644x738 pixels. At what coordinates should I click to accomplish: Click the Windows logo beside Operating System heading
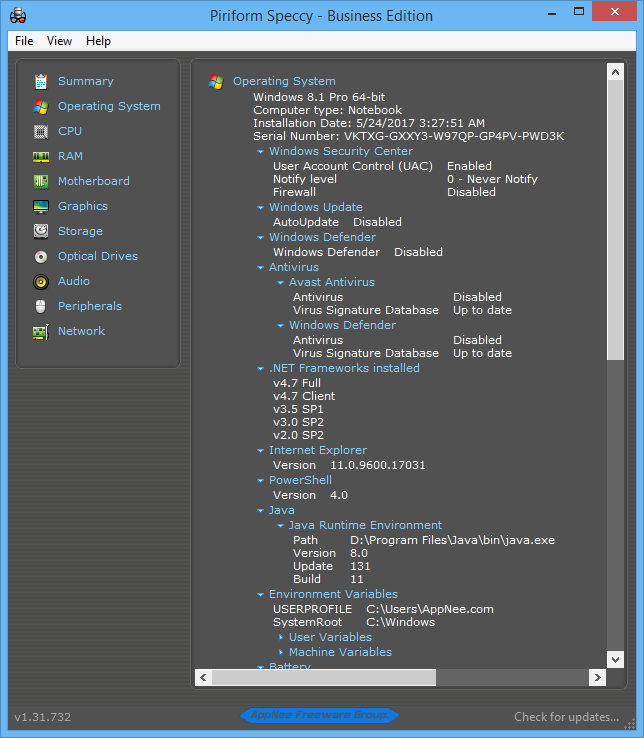coord(216,82)
